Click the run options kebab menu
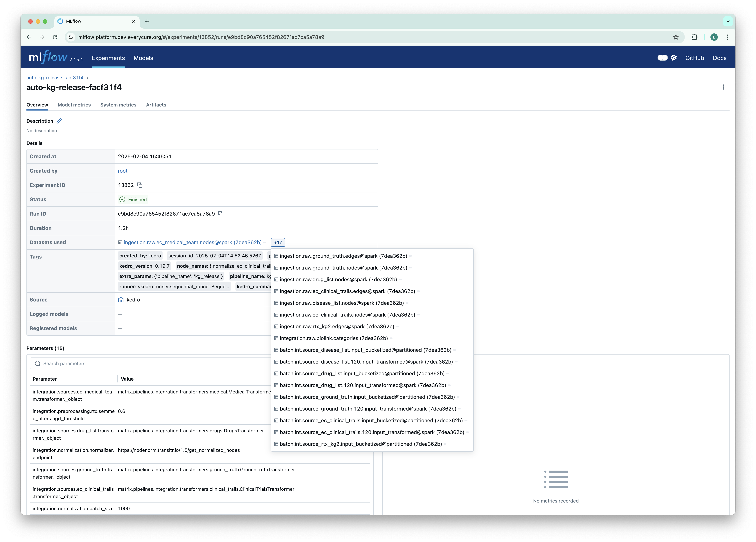The image size is (756, 542). (723, 87)
